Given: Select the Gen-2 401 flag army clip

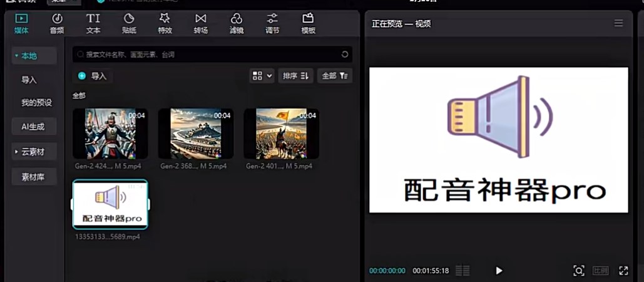Looking at the screenshot, I should click(282, 133).
